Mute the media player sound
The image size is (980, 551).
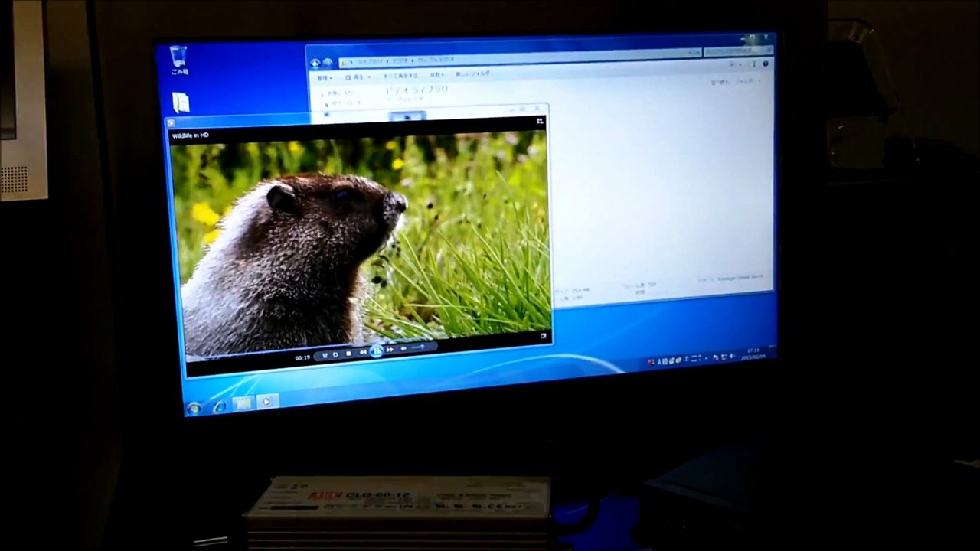click(x=403, y=348)
